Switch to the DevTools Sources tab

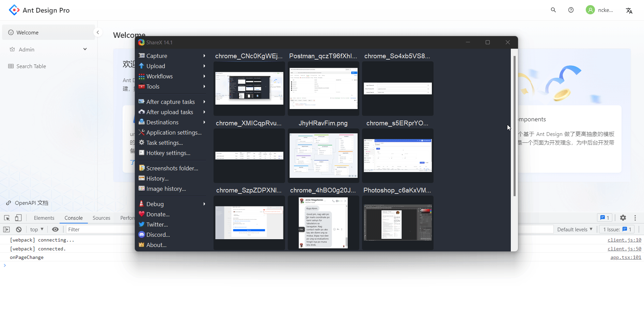click(101, 218)
